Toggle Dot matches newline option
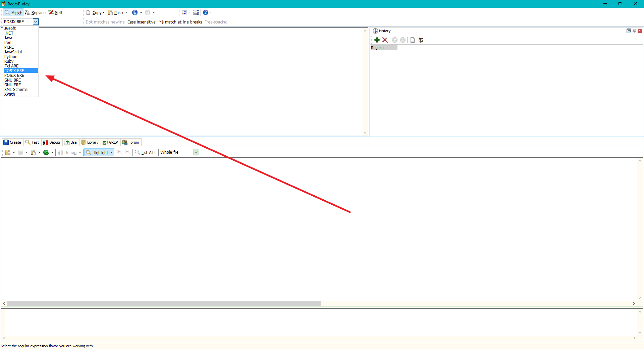Screen dimensions: 644x349 tap(105, 22)
